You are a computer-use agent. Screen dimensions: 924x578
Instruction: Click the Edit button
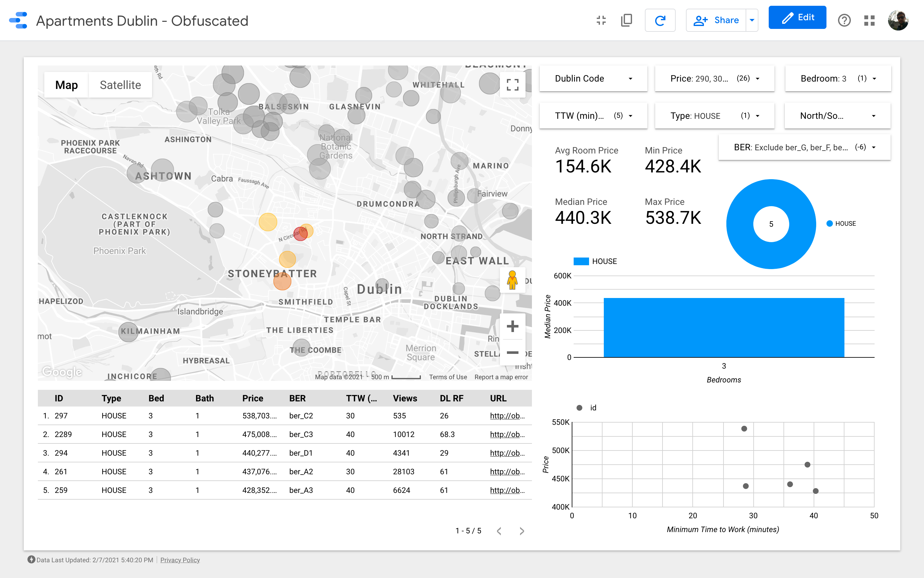[797, 18]
